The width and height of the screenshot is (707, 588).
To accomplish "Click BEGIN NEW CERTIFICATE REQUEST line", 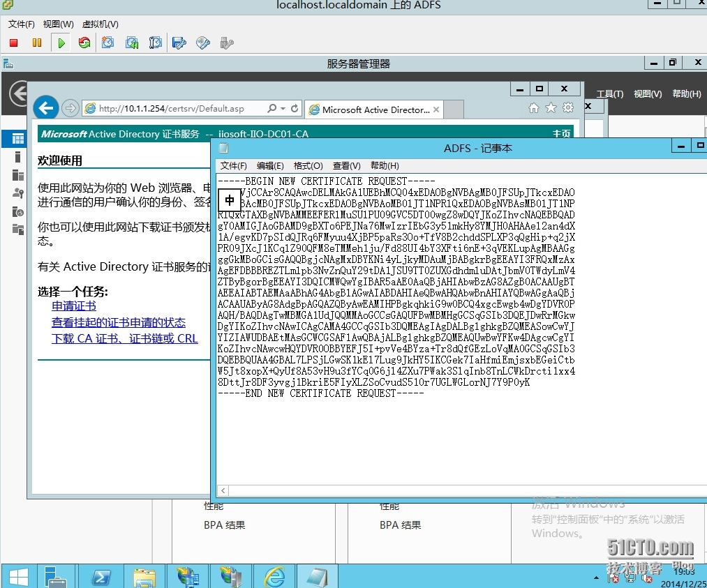I will coord(326,181).
